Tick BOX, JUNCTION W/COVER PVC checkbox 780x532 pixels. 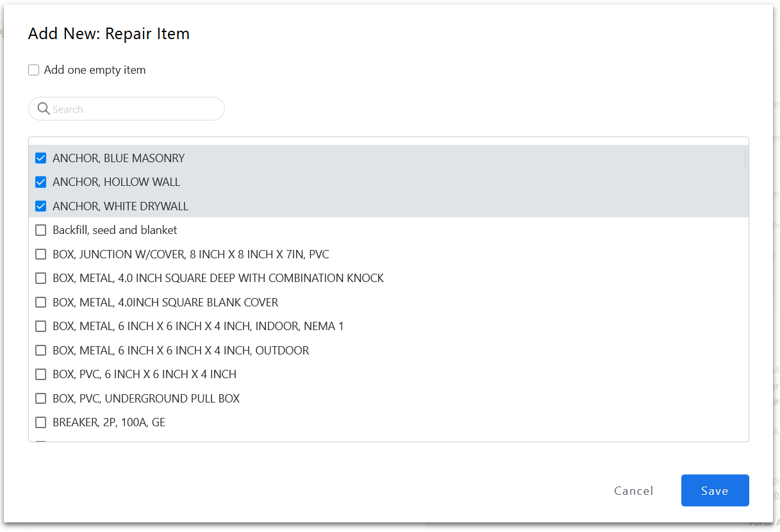coord(41,254)
